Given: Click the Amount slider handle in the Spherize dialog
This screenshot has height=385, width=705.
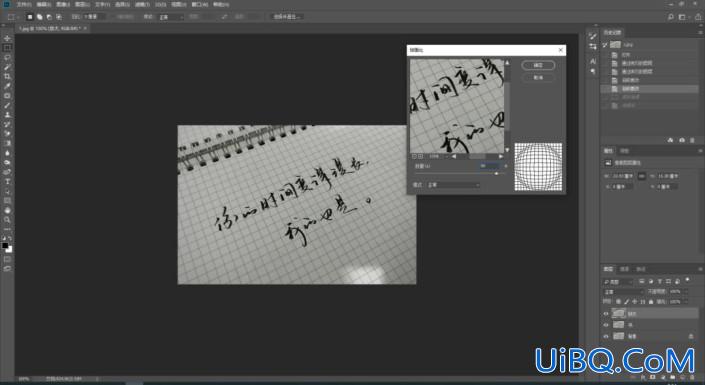Looking at the screenshot, I should click(496, 174).
